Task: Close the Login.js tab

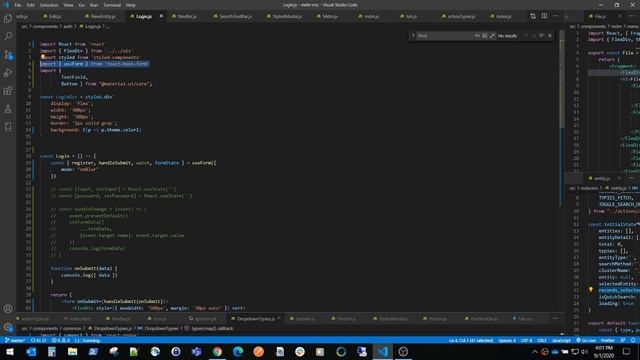Action: click(x=161, y=16)
